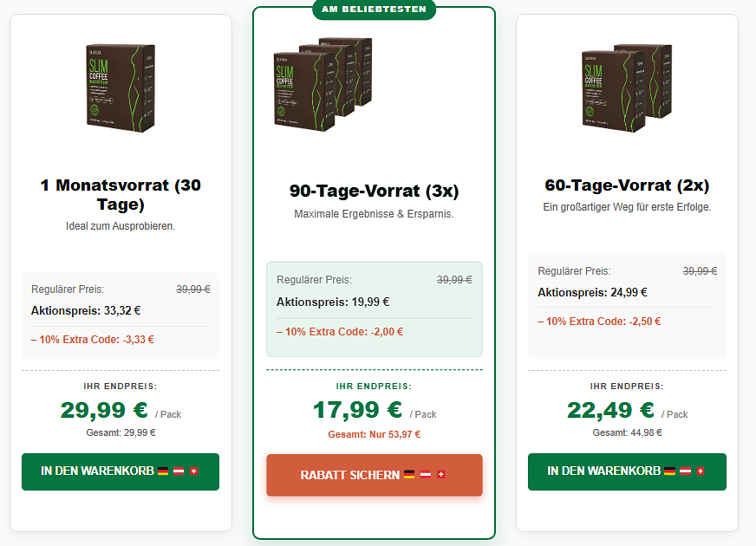Select the 60-Tage-Vorrat (2x) heading
756x546 pixels.
pos(627,185)
